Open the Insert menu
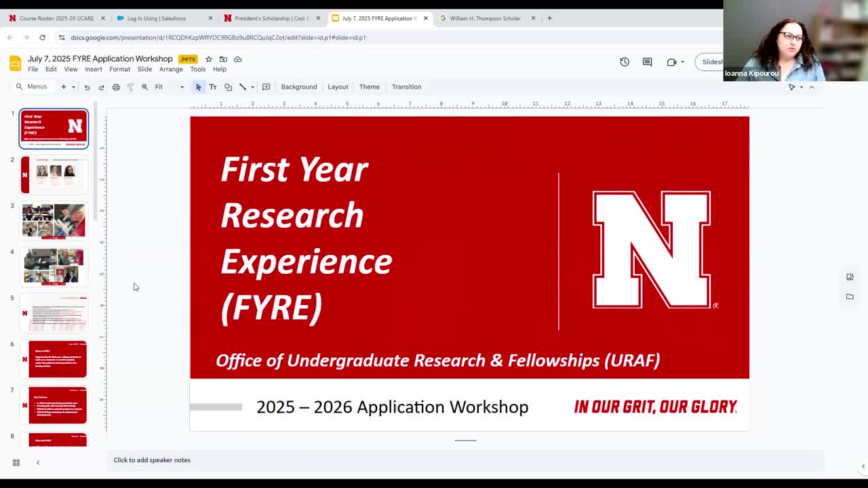This screenshot has height=488, width=868. [94, 69]
